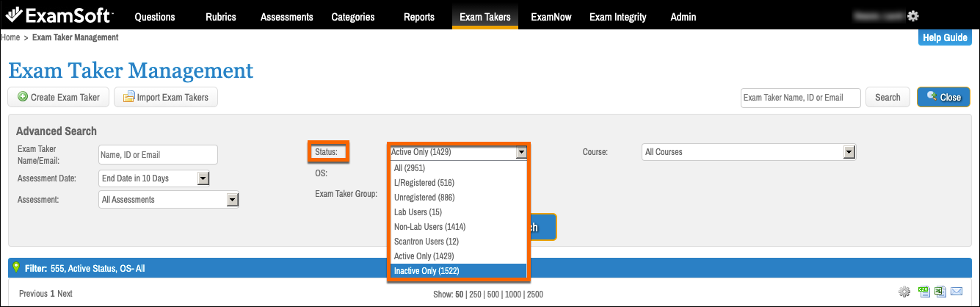Close the advanced search panel
Viewport: 980px width, 307px height.
click(x=943, y=97)
